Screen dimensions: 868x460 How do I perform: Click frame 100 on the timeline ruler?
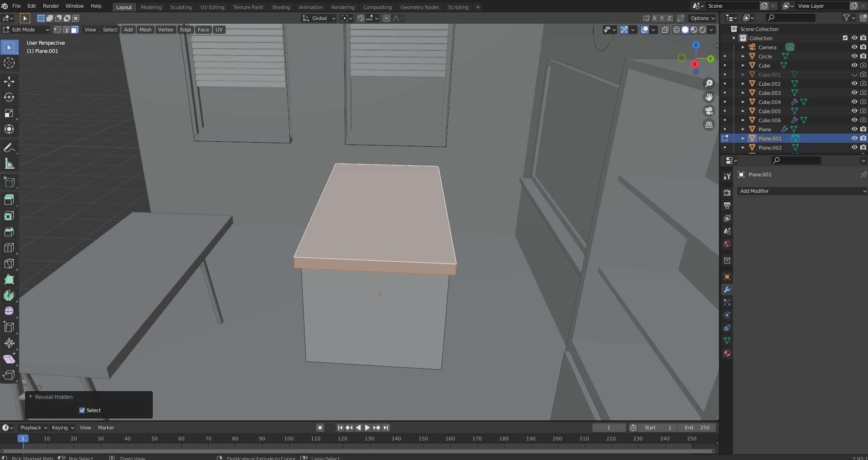click(x=289, y=439)
